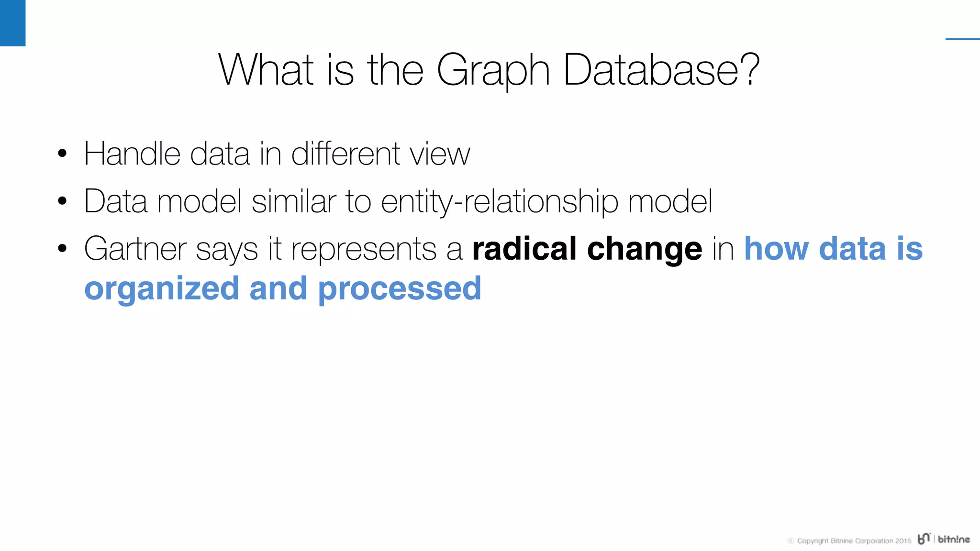Click the bullet dot before 'Handle data'
The height and width of the screenshot is (551, 980).
tap(62, 154)
